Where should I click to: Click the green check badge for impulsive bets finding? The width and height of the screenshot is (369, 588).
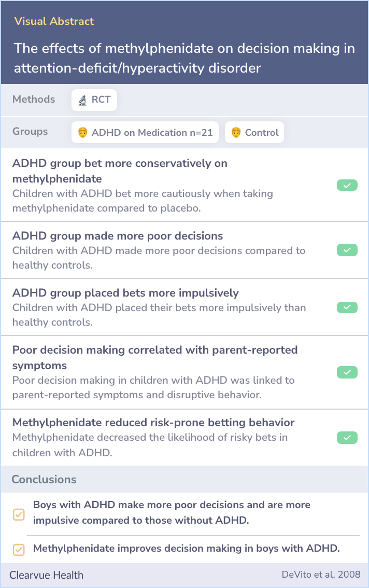click(x=347, y=307)
